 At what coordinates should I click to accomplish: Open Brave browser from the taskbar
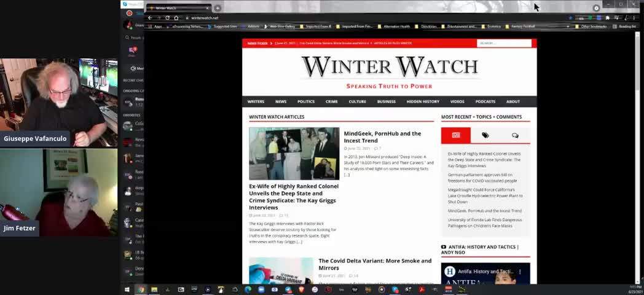tap(302, 289)
